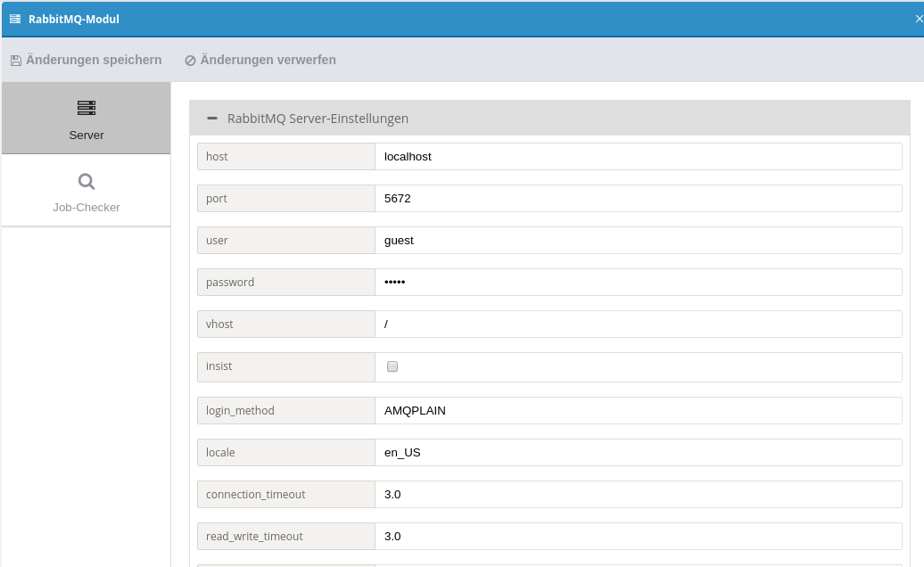Image resolution: width=924 pixels, height=567 pixels.
Task: Select the server stack icon above the Server label
Action: click(86, 107)
